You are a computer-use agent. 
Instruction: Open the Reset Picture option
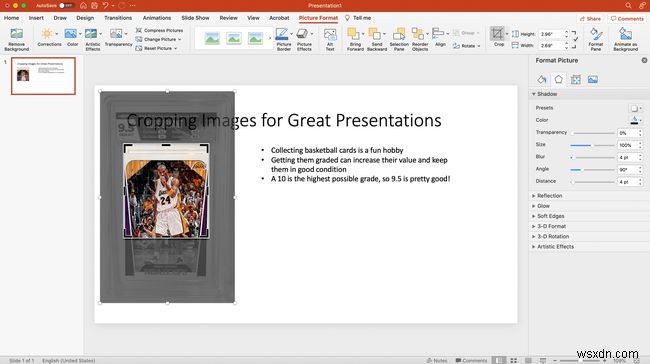coord(157,49)
